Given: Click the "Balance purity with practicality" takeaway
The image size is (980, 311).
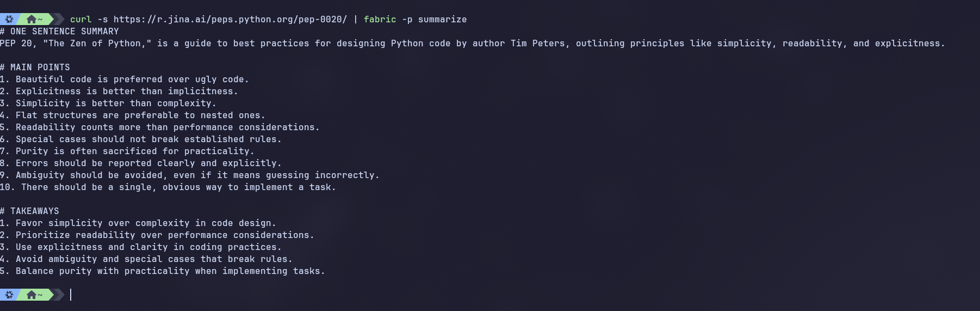Looking at the screenshot, I should pos(170,271).
